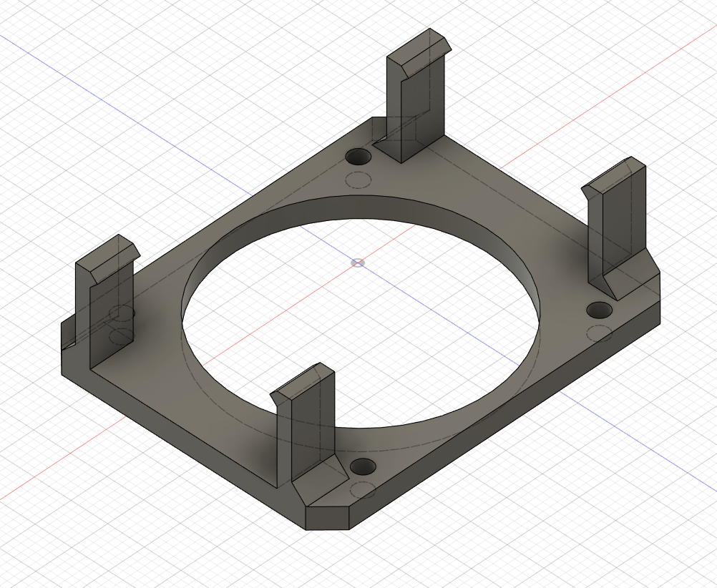Select the flat face of the rearmost tall clip
This screenshot has height=588, width=717.
tap(423, 109)
